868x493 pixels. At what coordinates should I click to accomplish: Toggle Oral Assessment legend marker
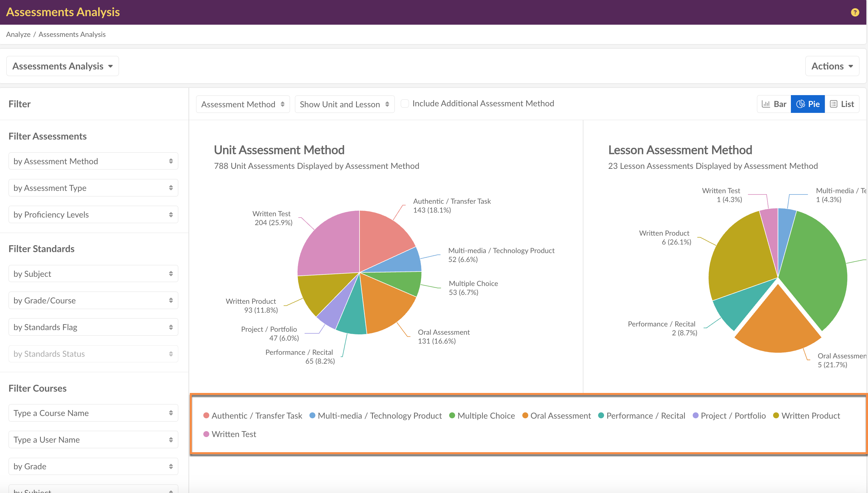click(x=525, y=415)
